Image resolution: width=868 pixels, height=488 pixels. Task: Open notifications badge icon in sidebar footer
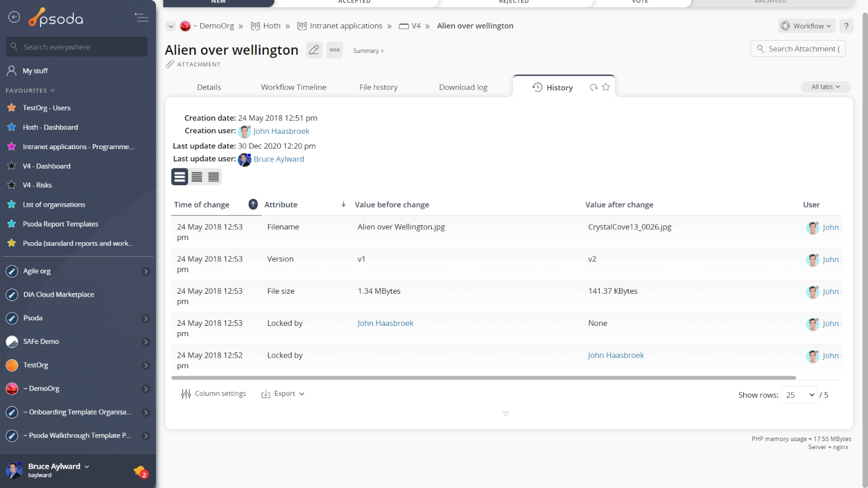tap(140, 471)
